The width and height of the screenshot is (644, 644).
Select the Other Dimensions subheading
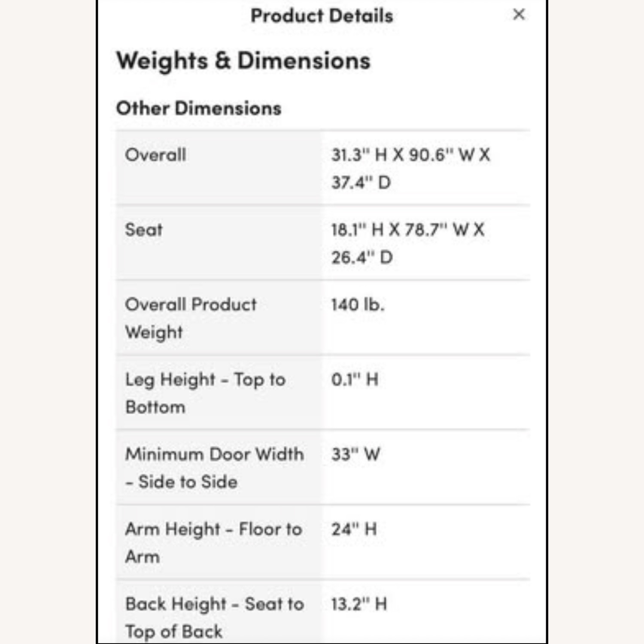[199, 108]
